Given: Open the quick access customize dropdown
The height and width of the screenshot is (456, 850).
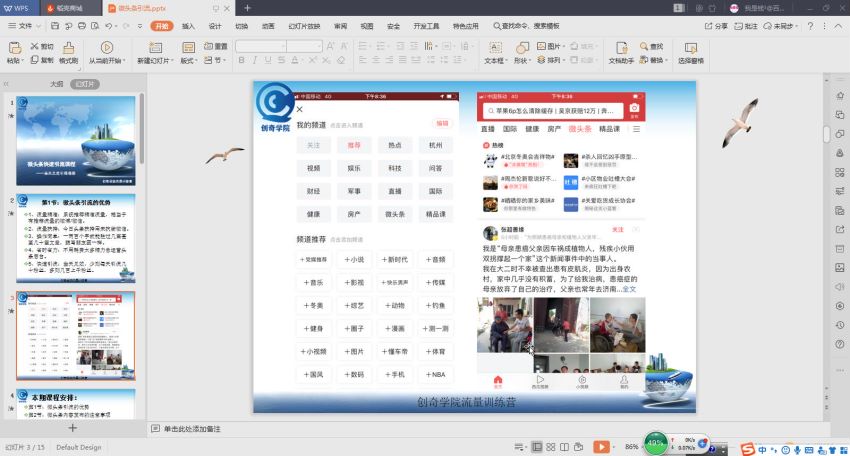Looking at the screenshot, I should 140,25.
